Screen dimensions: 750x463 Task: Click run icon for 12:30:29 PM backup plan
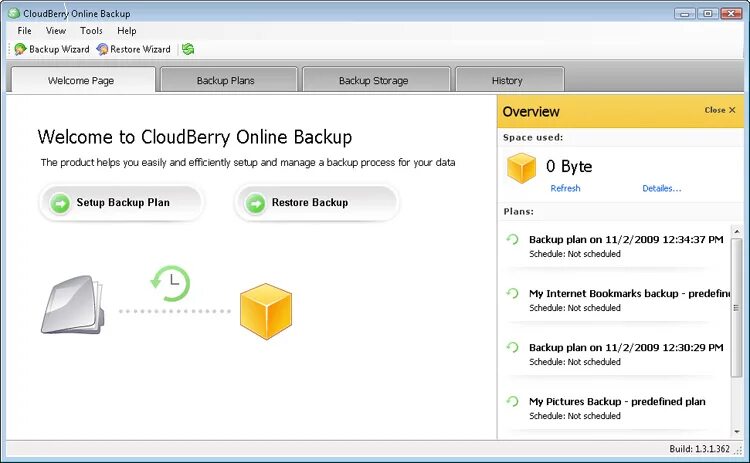pyautogui.click(x=512, y=347)
